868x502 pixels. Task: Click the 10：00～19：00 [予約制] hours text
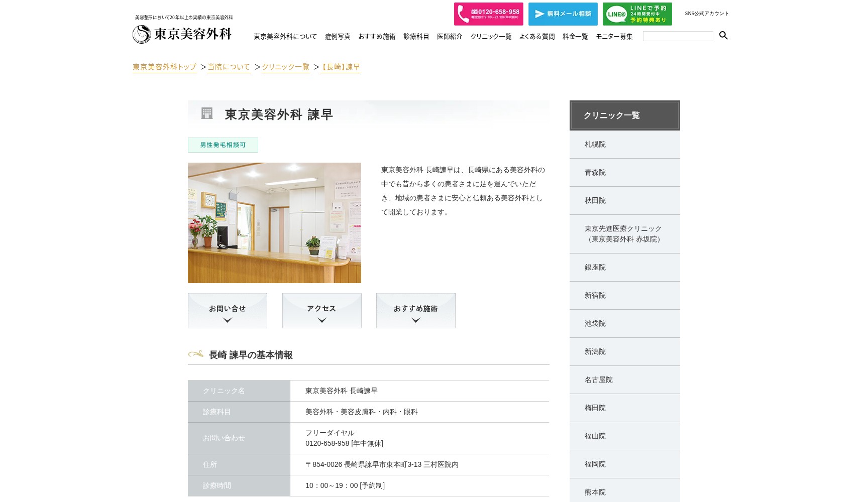pos(345,486)
